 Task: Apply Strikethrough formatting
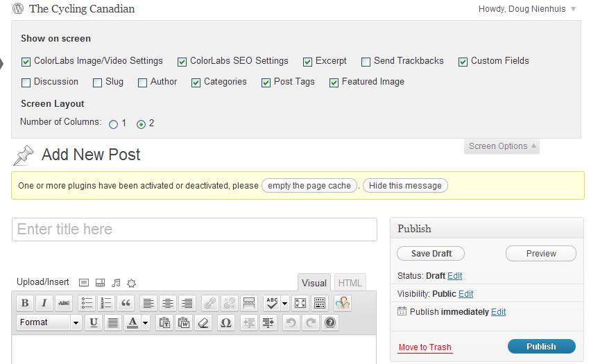(x=64, y=303)
